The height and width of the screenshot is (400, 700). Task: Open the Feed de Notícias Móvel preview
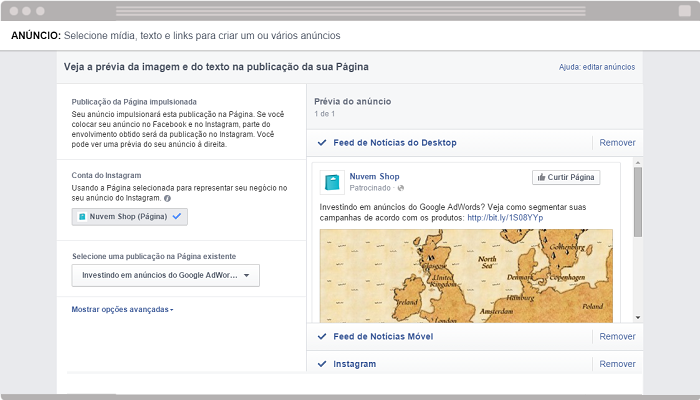tap(383, 337)
